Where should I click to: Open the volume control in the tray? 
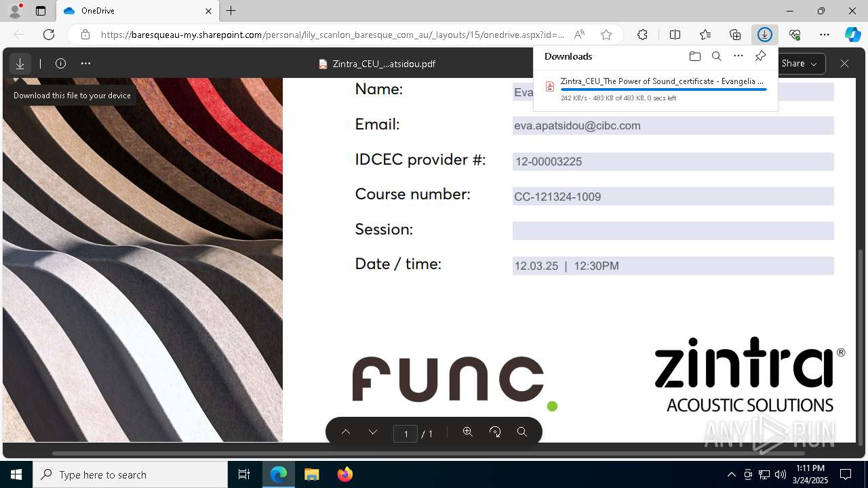(780, 474)
